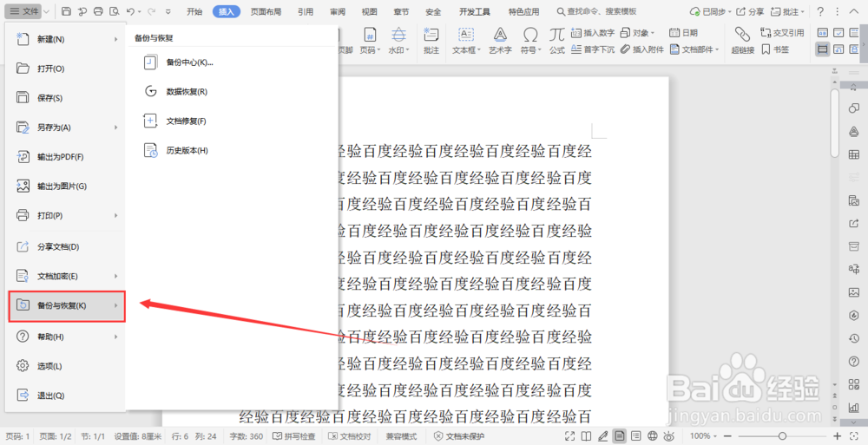868x445 pixels.
Task: Click the Save icon in quick access toolbar
Action: click(x=66, y=11)
